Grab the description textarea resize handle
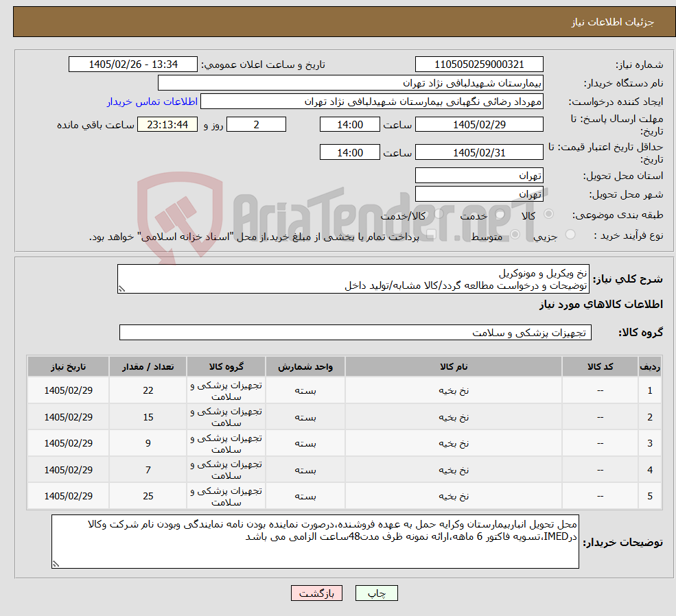676x616 pixels. tap(121, 289)
